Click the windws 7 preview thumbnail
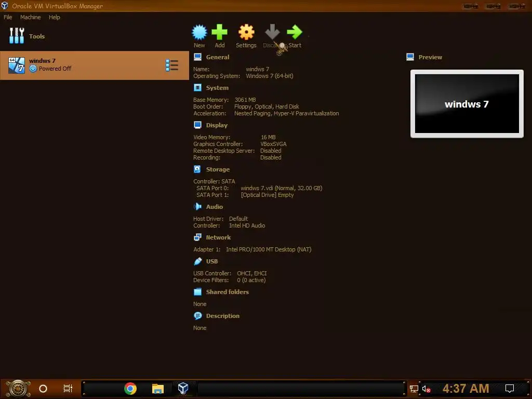Viewport: 532px width, 399px height. tap(467, 104)
